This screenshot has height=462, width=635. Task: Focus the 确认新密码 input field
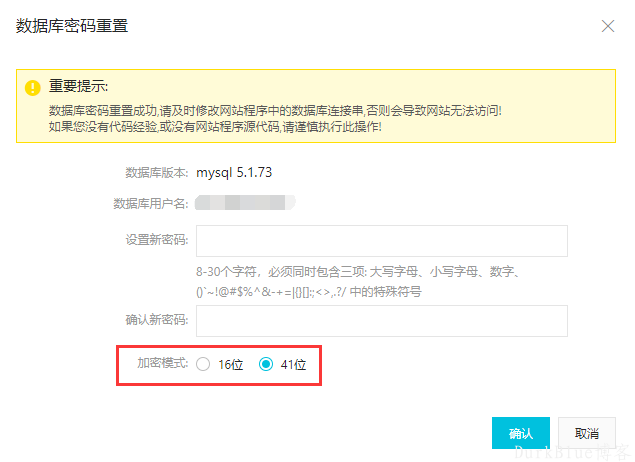pos(382,321)
